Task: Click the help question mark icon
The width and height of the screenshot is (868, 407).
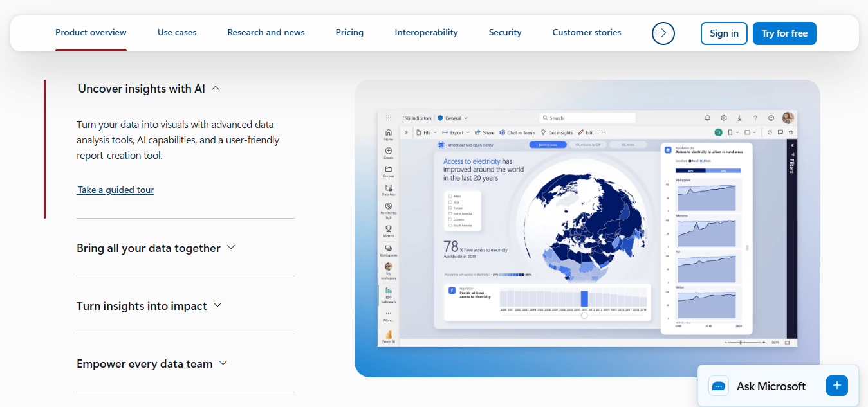Action: pos(755,118)
